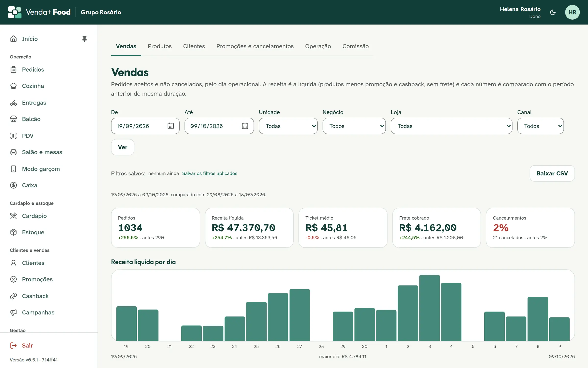Image resolution: width=588 pixels, height=368 pixels.
Task: Switch to the Operação tab
Action: pyautogui.click(x=318, y=46)
